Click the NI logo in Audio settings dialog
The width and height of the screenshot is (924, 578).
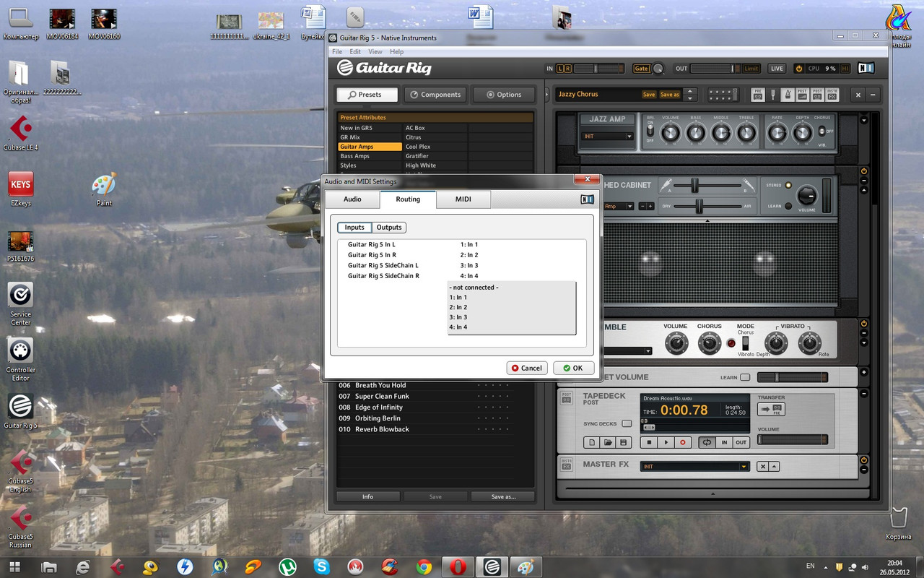588,199
